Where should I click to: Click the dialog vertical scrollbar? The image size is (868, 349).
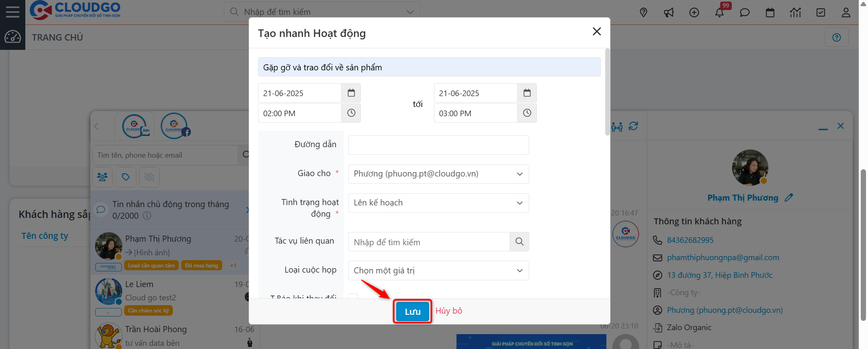point(607,92)
